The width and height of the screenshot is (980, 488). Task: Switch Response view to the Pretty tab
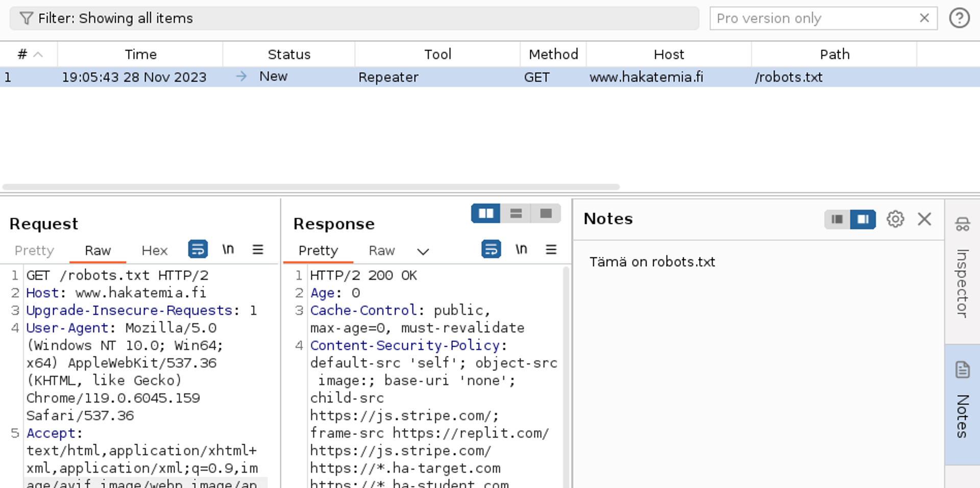(318, 250)
